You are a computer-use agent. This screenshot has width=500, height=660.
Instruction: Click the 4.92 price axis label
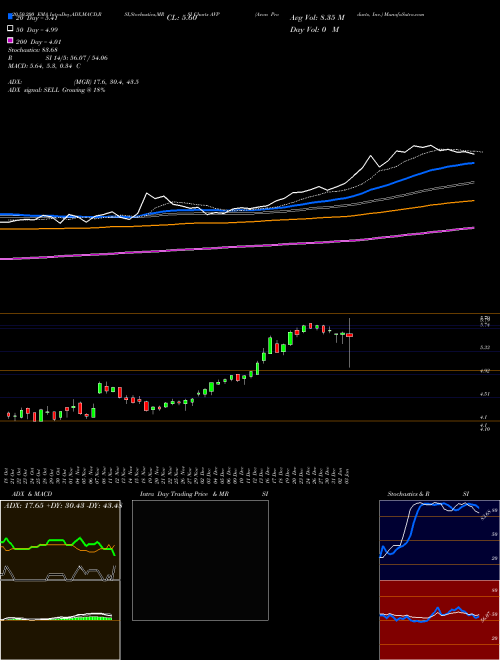[x=486, y=371]
